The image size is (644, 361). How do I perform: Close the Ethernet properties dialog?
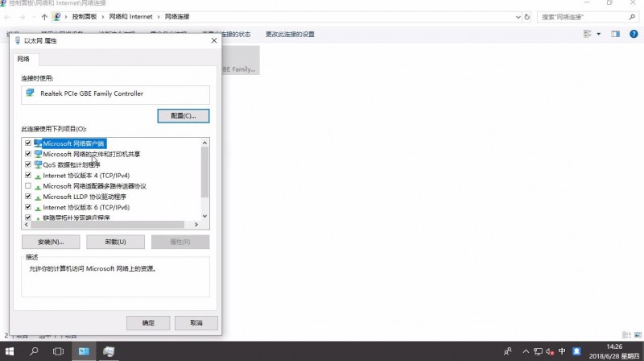214,40
